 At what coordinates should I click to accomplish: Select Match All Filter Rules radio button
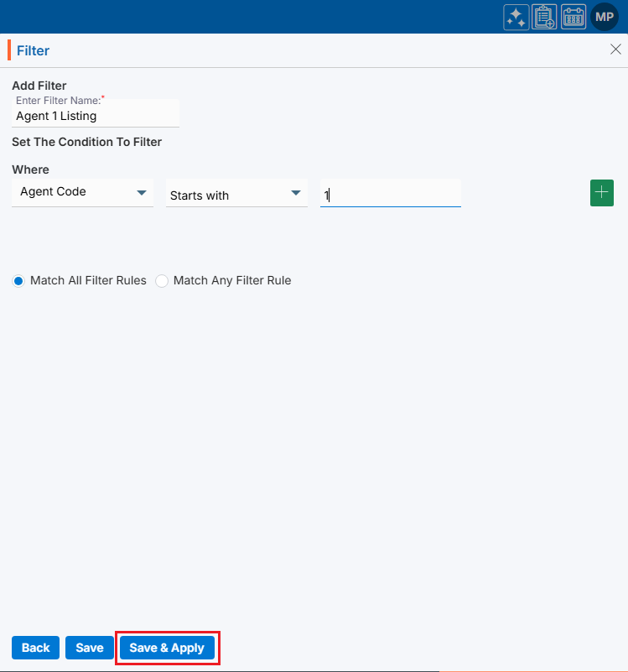tap(18, 281)
